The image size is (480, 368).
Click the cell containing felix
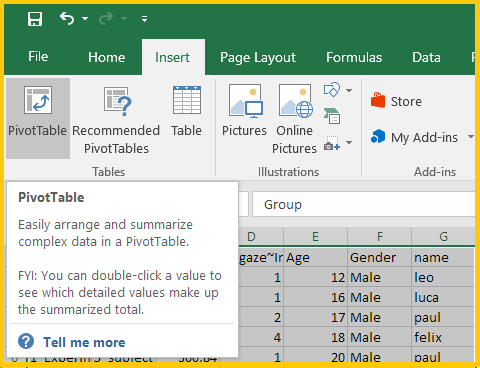(x=443, y=337)
